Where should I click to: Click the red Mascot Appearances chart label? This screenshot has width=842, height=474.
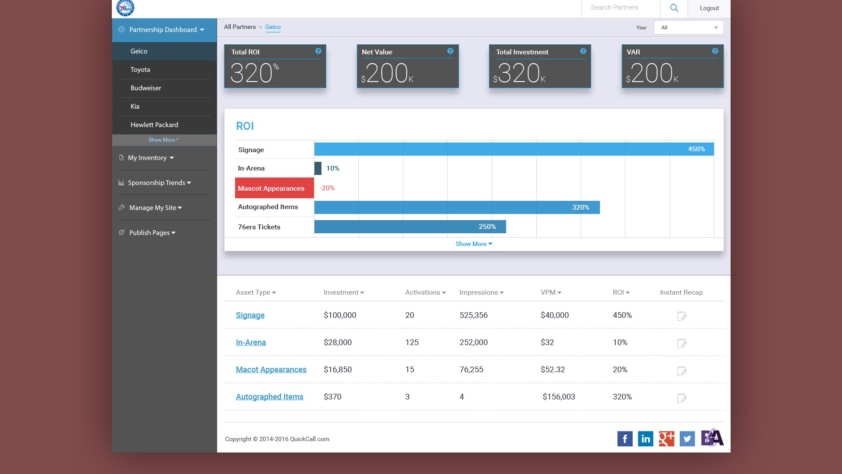[274, 188]
